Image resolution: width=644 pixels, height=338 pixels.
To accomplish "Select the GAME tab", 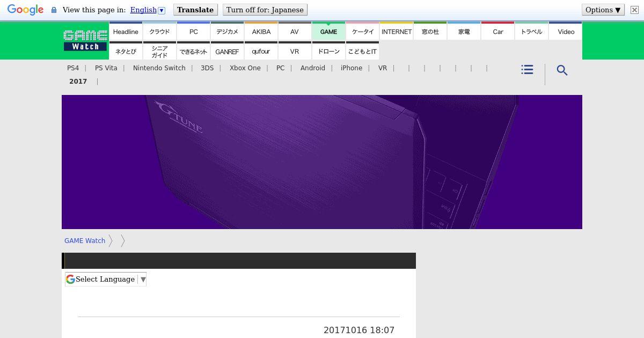I will click(x=328, y=31).
